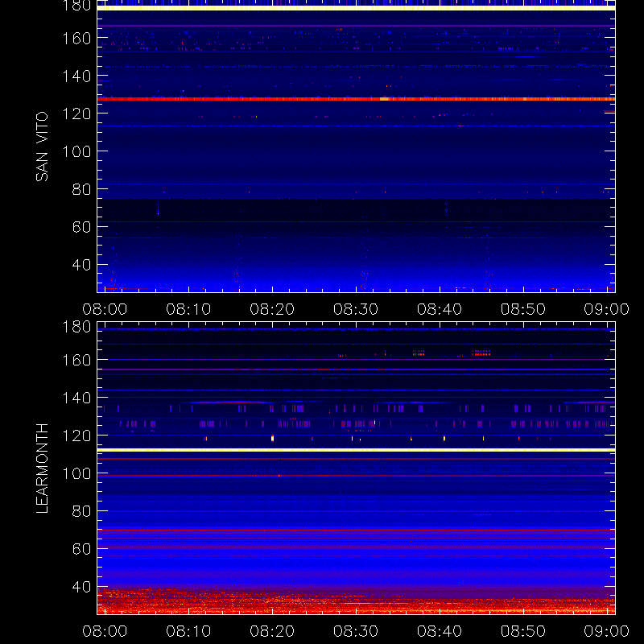Click 08:50 time label under San Vito plot
Screen dimensions: 644x644
click(522, 309)
